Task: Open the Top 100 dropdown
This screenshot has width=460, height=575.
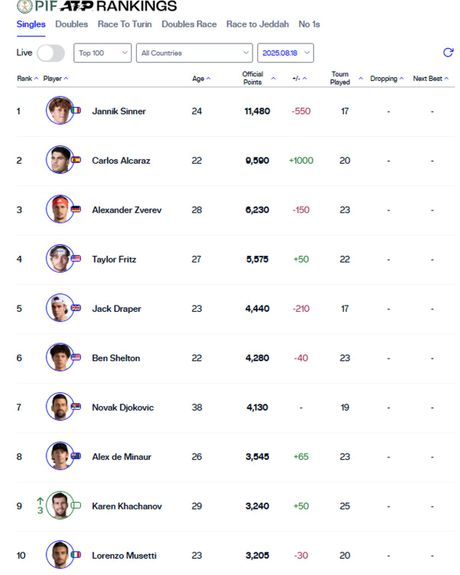Action: tap(102, 53)
